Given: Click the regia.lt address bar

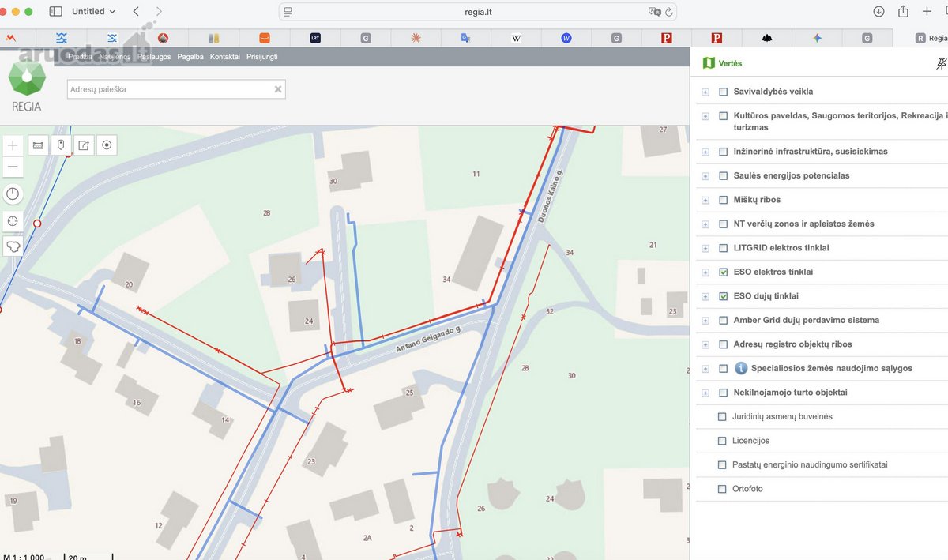Looking at the screenshot, I should 478,12.
